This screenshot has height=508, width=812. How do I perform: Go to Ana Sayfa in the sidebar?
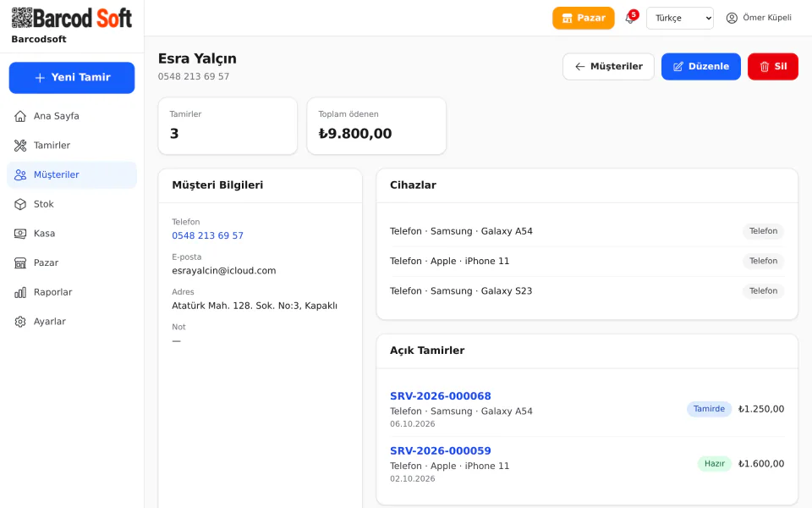pos(72,116)
